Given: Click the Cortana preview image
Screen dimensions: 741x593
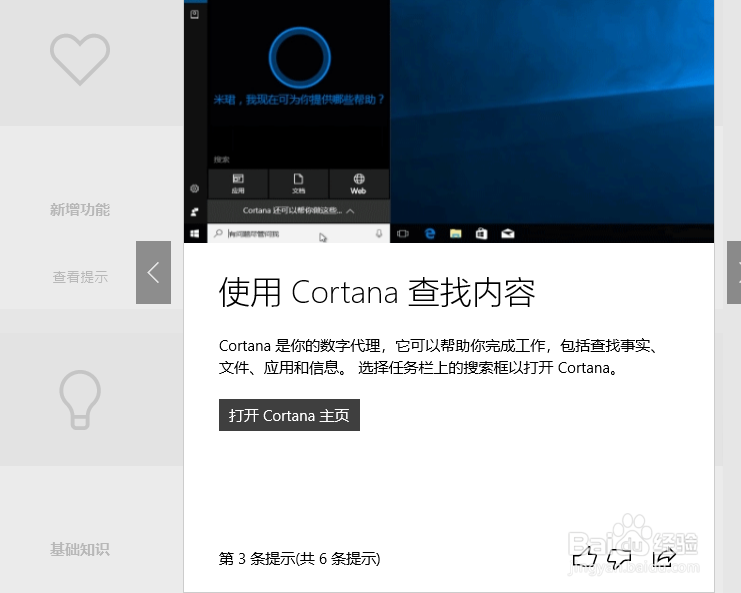Looking at the screenshot, I should point(449,121).
